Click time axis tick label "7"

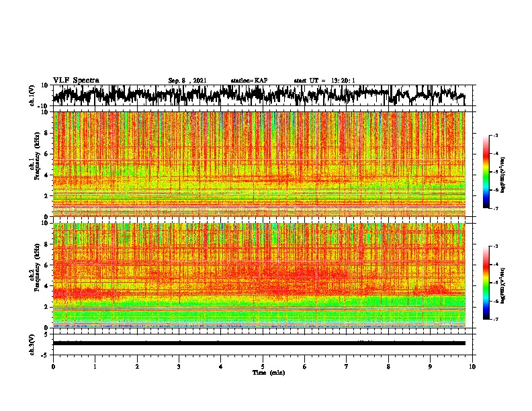347,367
